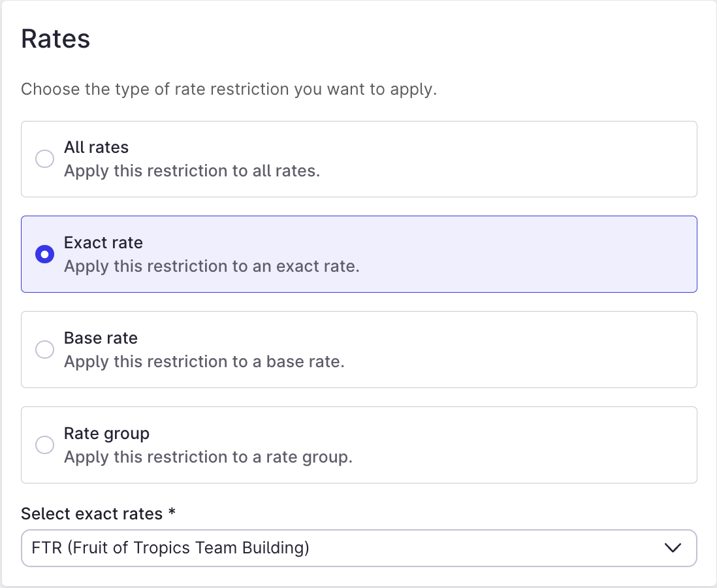Click empty space inside the Base rate card

point(503,350)
